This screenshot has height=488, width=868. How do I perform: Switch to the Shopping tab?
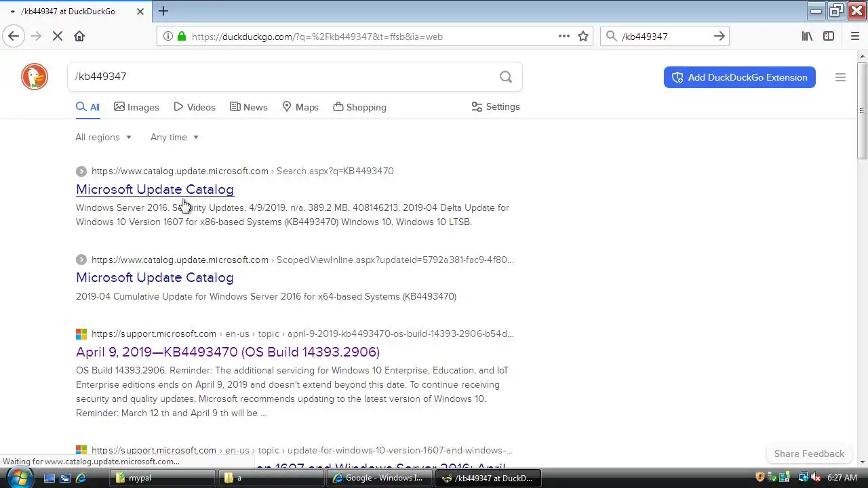pos(359,107)
